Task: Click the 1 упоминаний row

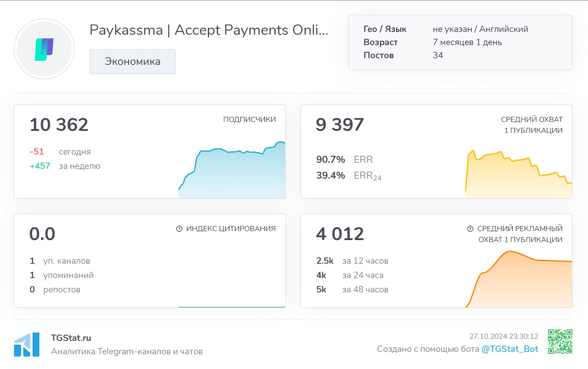Action: point(62,275)
